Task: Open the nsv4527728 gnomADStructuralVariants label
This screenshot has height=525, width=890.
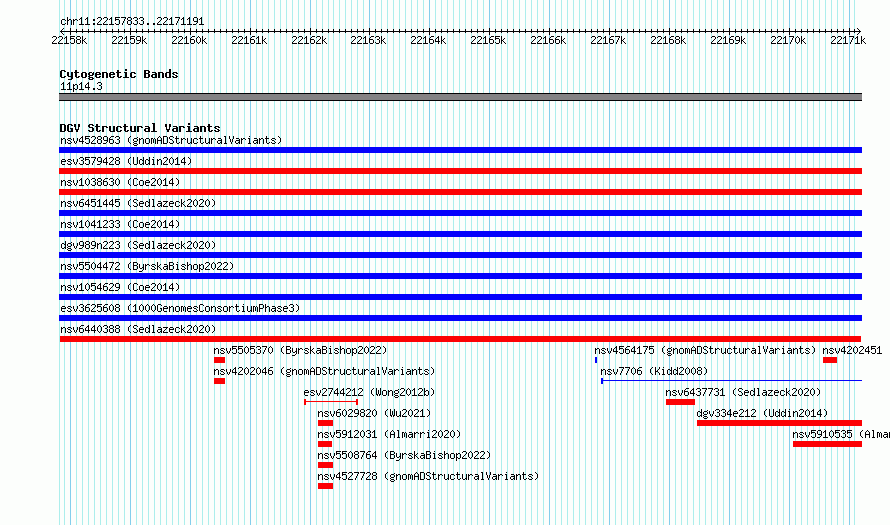Action: tap(428, 476)
